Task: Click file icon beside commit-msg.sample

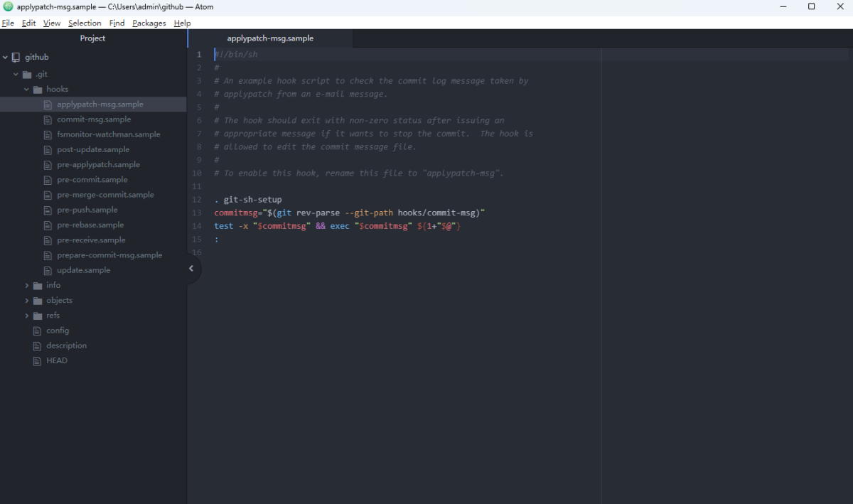Action: click(48, 119)
